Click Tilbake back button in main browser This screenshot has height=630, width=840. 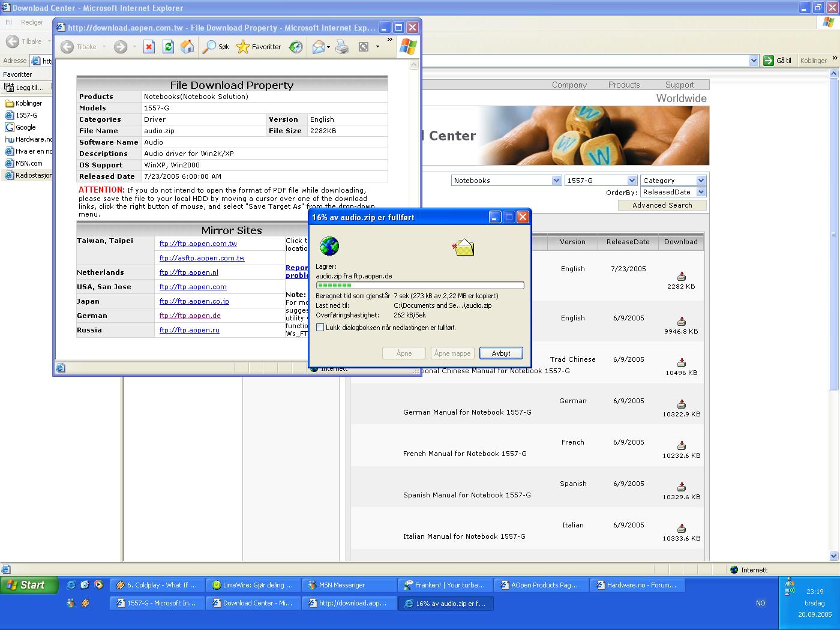[24, 41]
